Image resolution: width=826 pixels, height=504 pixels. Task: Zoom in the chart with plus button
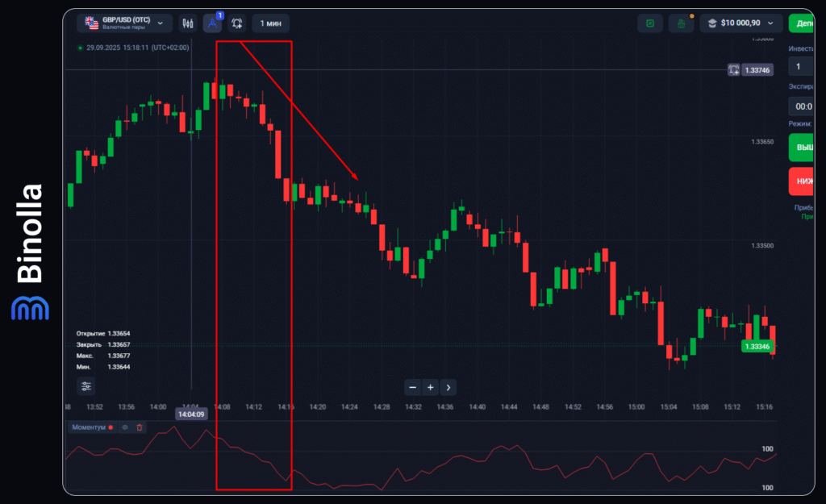coord(431,387)
